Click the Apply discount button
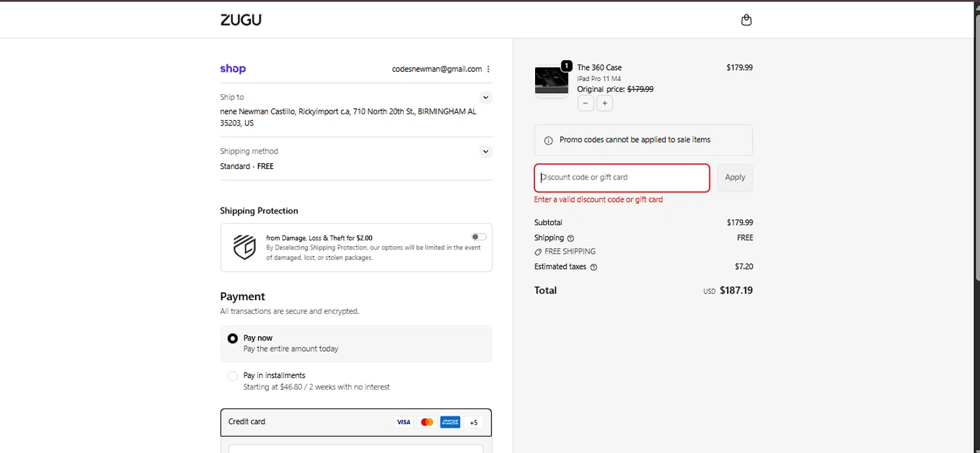 [735, 178]
